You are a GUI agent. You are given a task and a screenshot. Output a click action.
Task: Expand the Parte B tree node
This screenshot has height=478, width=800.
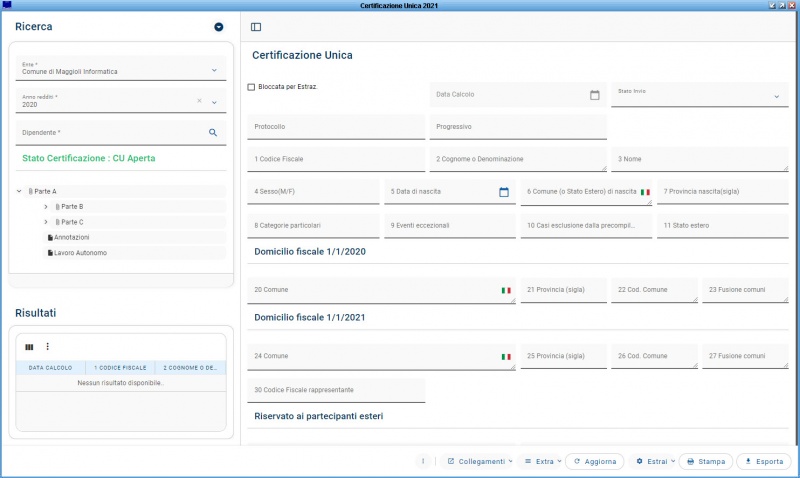[46, 207]
